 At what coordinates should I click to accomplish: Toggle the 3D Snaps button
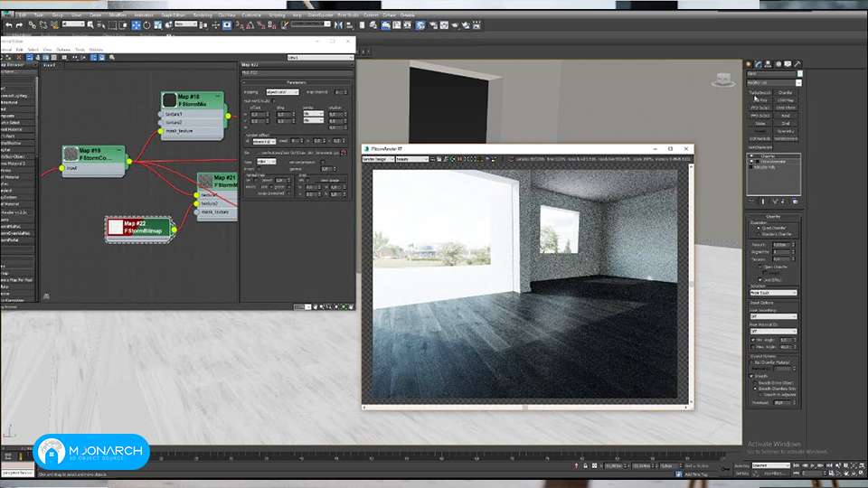point(239,25)
